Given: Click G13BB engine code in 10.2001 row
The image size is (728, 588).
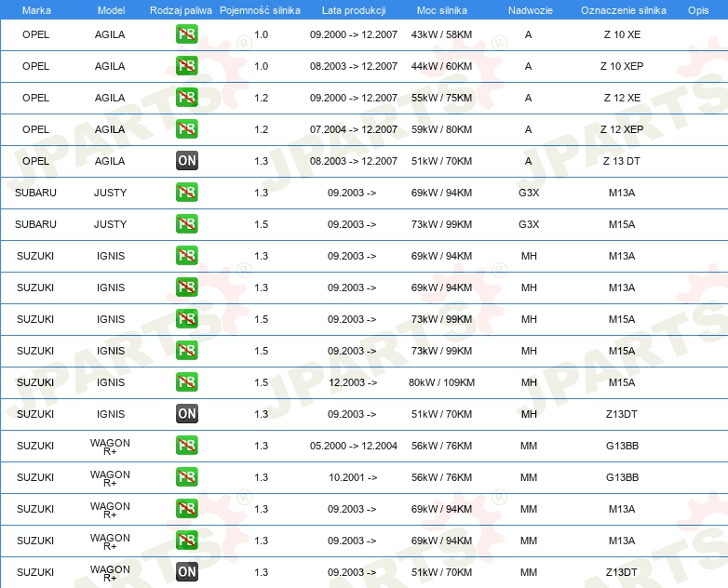Looking at the screenshot, I should (x=622, y=477).
